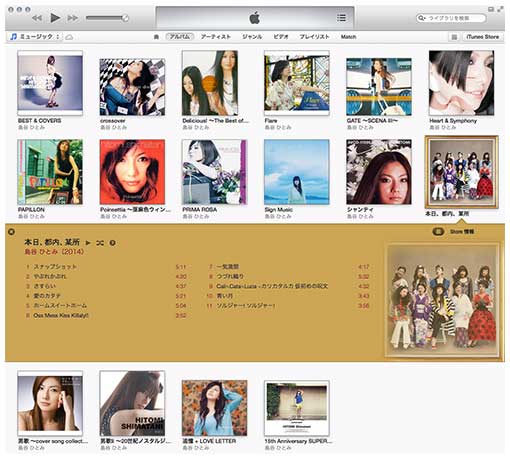
Task: Close the expanded album panel
Action: pyautogui.click(x=11, y=231)
